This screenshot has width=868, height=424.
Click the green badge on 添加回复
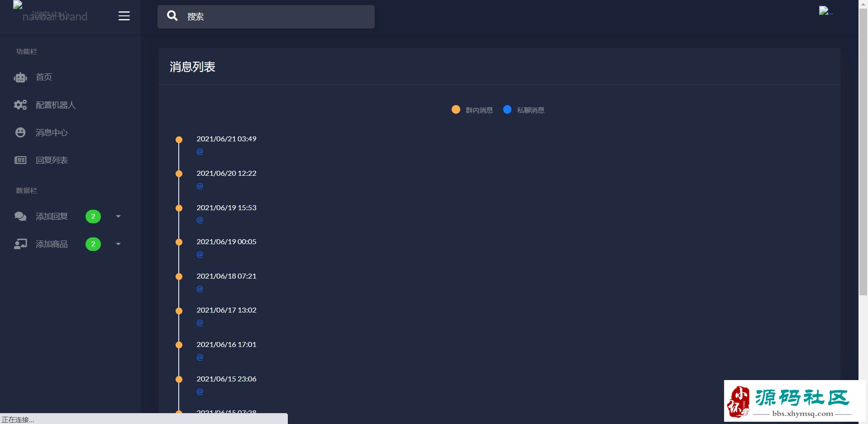click(93, 217)
